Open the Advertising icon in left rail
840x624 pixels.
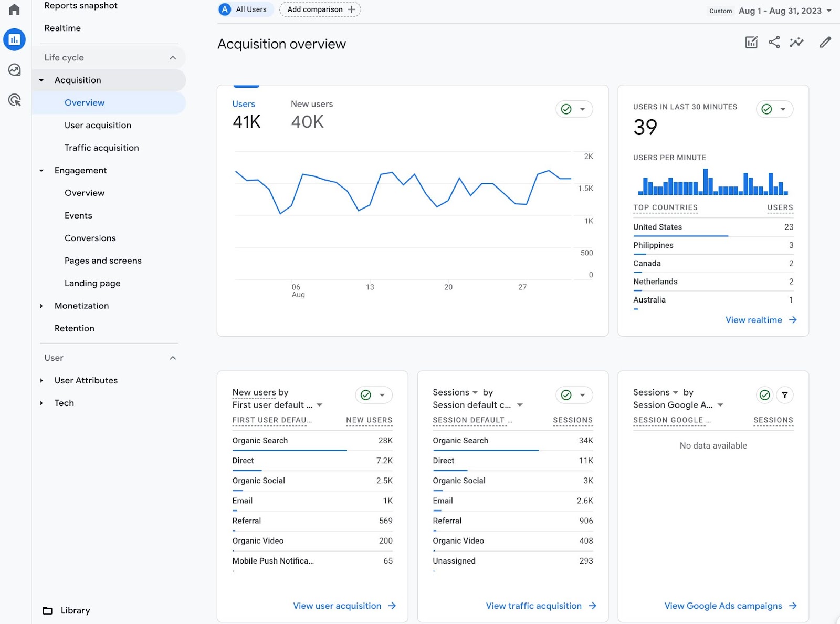(x=14, y=100)
